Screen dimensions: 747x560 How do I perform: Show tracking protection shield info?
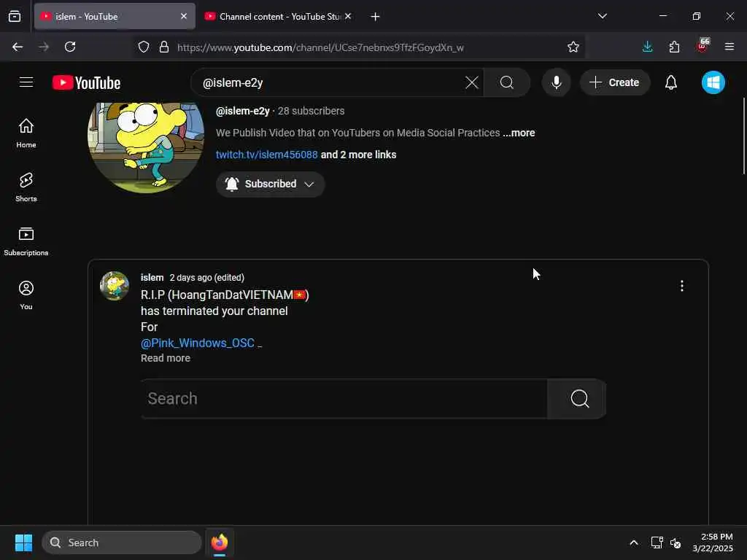pyautogui.click(x=144, y=47)
